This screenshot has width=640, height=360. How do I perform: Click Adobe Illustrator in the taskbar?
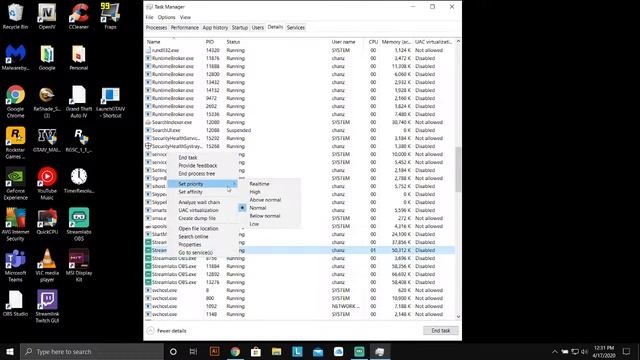(214, 351)
